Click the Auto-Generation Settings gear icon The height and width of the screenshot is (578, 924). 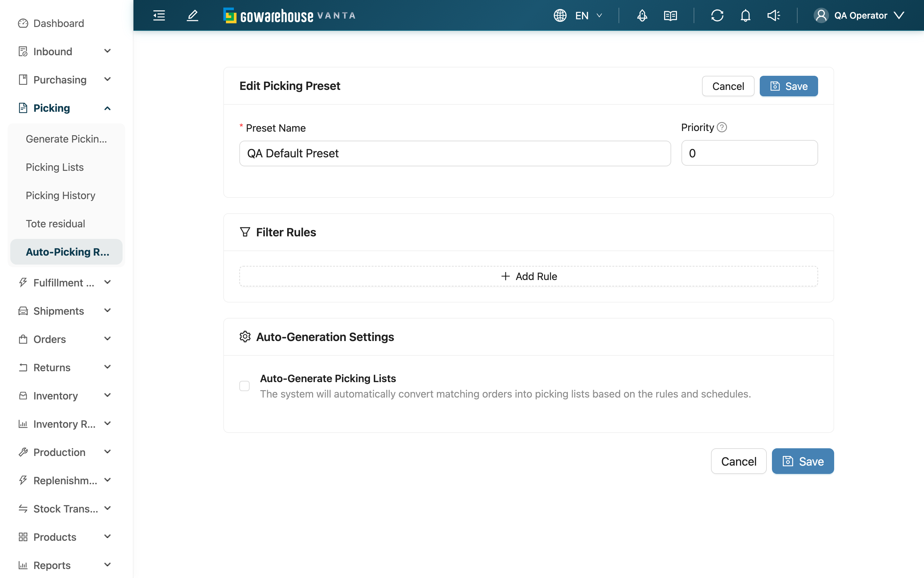245,337
